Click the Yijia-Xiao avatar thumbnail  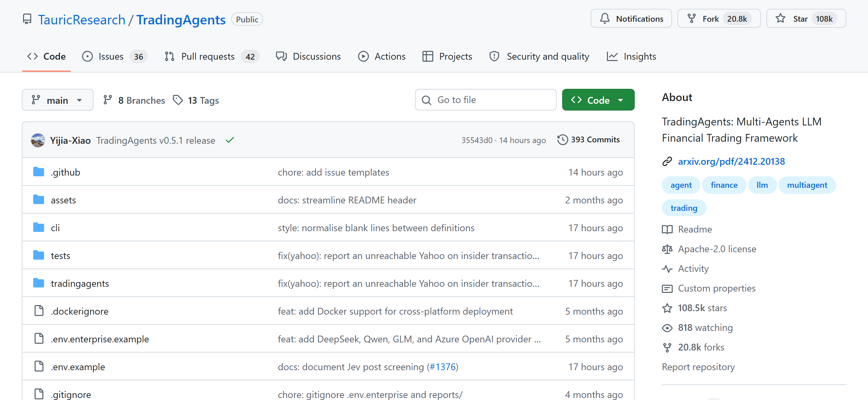click(38, 140)
